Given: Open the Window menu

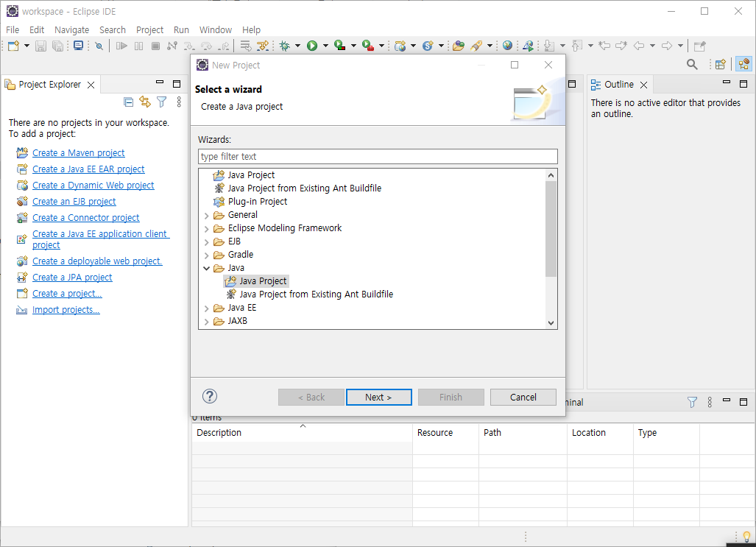Looking at the screenshot, I should [x=216, y=30].
